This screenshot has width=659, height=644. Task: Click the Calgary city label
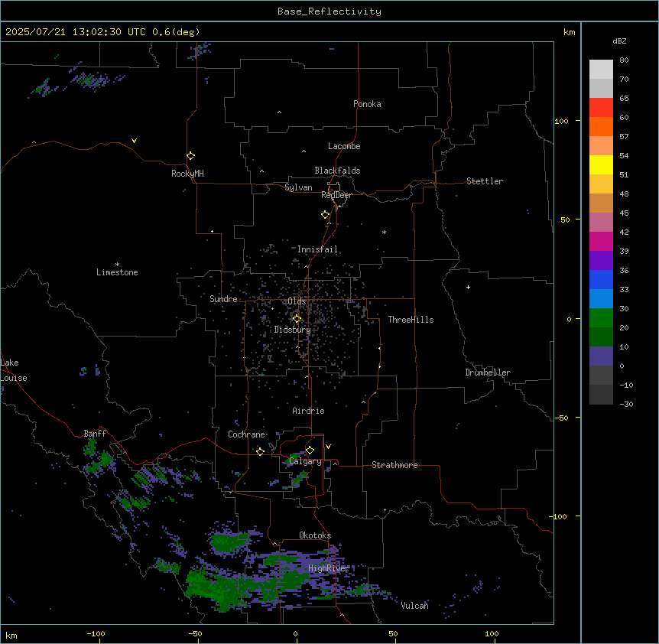pyautogui.click(x=306, y=461)
